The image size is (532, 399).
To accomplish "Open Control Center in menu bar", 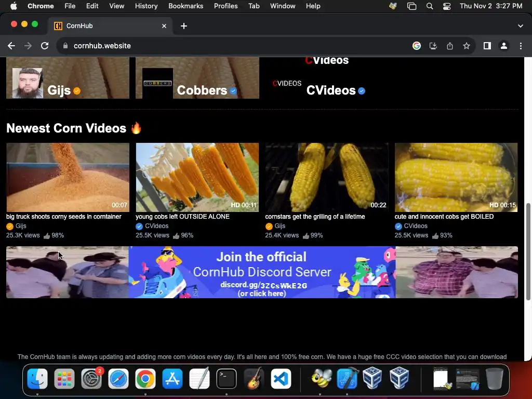I will [447, 6].
